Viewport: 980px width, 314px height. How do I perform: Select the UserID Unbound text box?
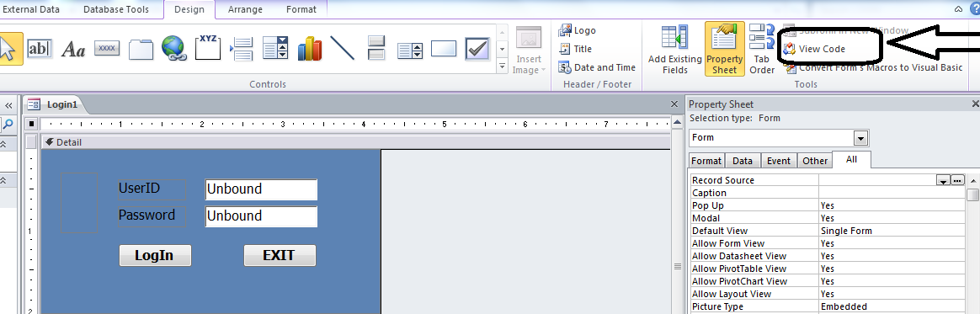(261, 189)
